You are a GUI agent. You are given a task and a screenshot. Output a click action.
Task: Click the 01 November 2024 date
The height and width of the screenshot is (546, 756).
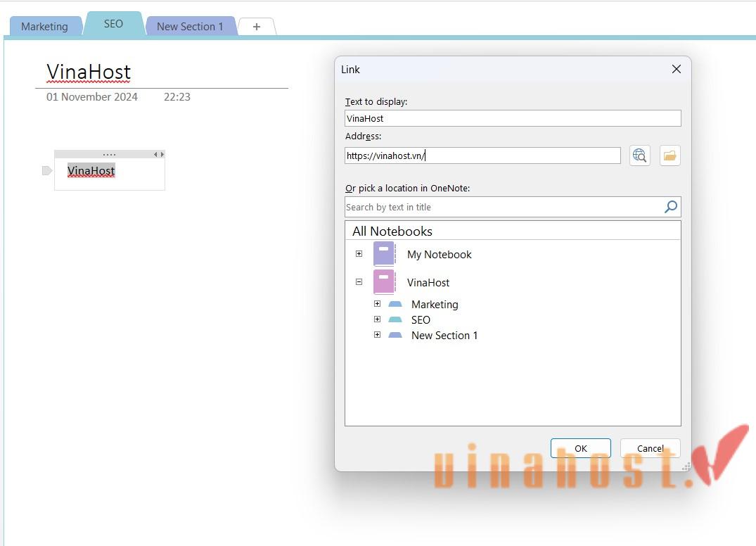coord(92,97)
